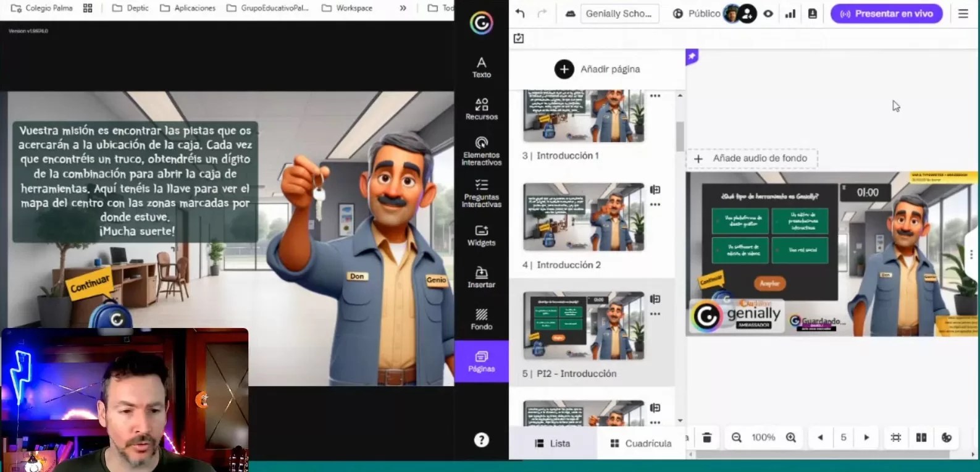This screenshot has width=980, height=472.
Task: Open the Aplicaciones bookmark folder
Action: click(188, 8)
